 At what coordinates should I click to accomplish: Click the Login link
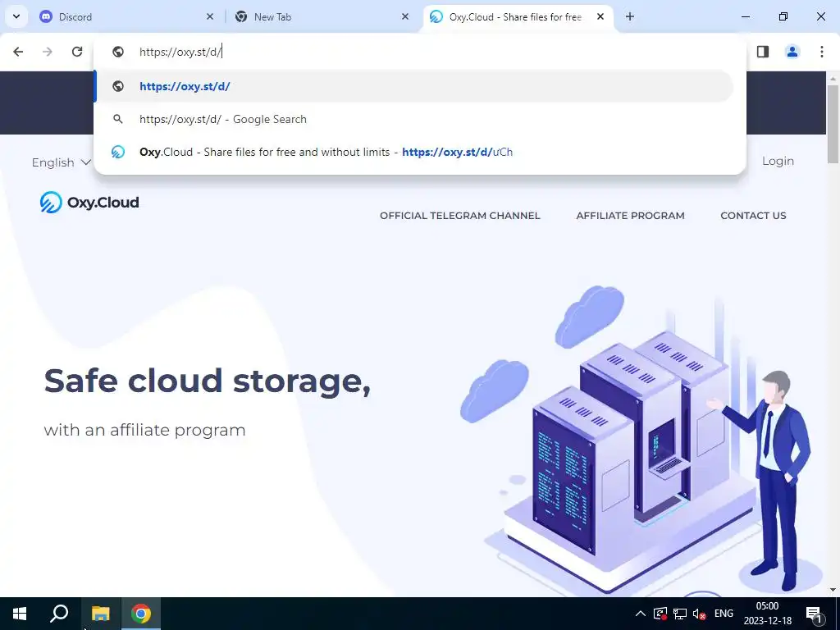tap(778, 162)
